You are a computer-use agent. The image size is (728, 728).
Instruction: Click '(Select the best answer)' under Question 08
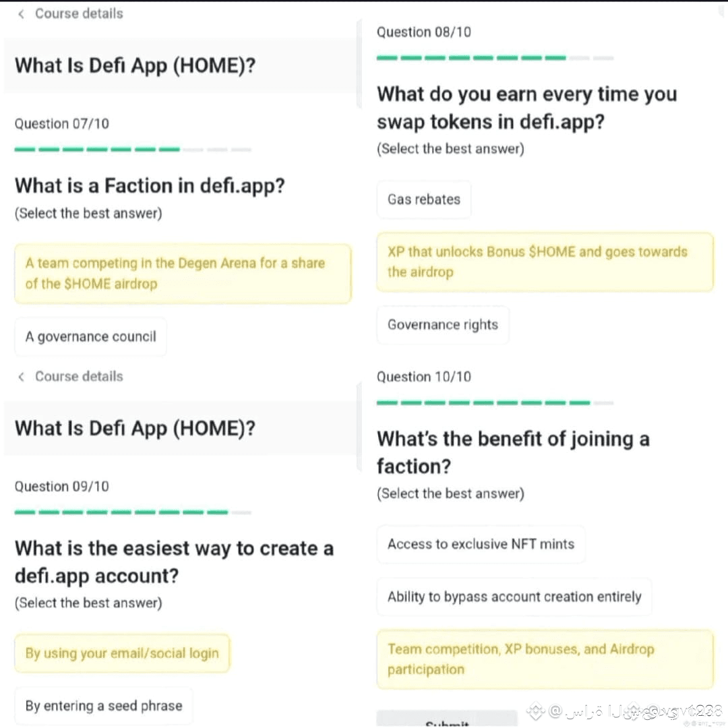tap(450, 149)
